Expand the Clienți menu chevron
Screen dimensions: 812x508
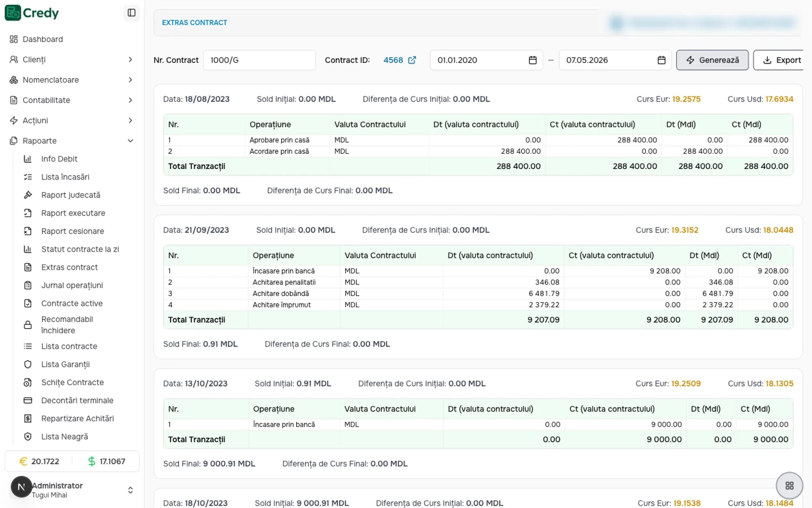pyautogui.click(x=130, y=59)
